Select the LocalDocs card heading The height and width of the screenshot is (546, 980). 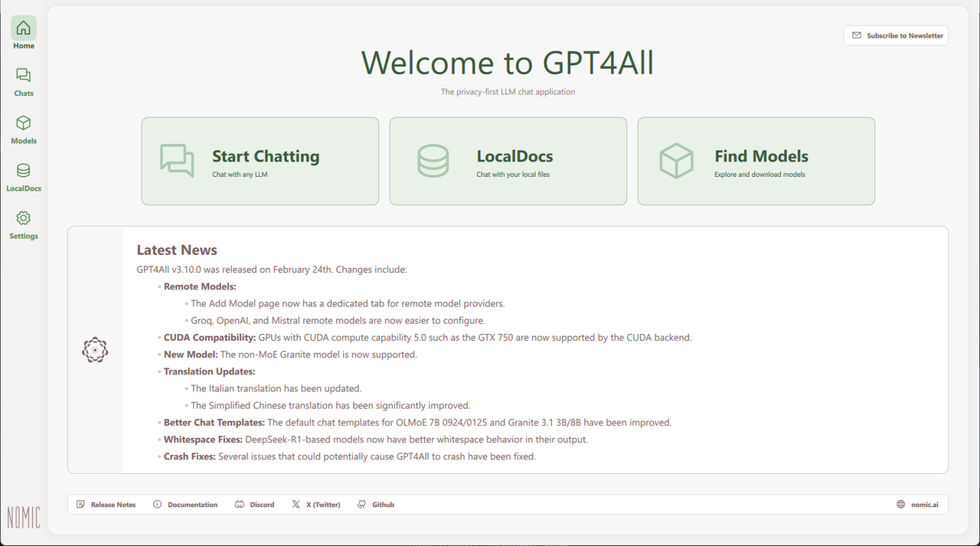[x=514, y=156]
